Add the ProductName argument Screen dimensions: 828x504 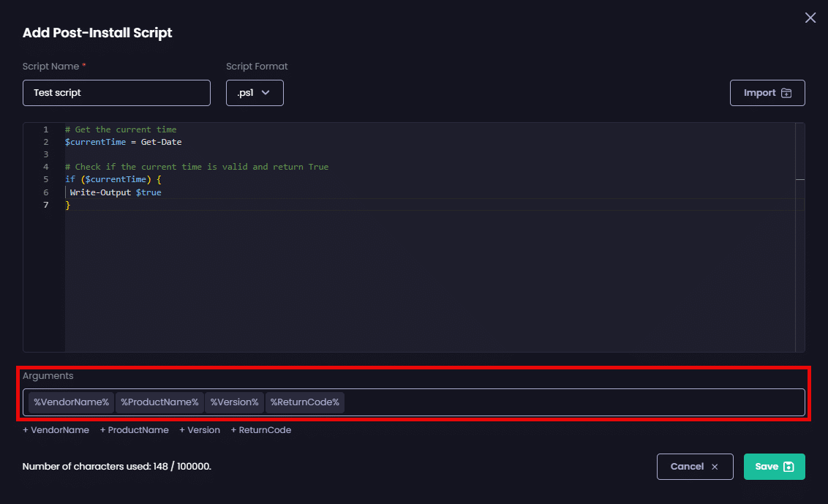pyautogui.click(x=134, y=430)
